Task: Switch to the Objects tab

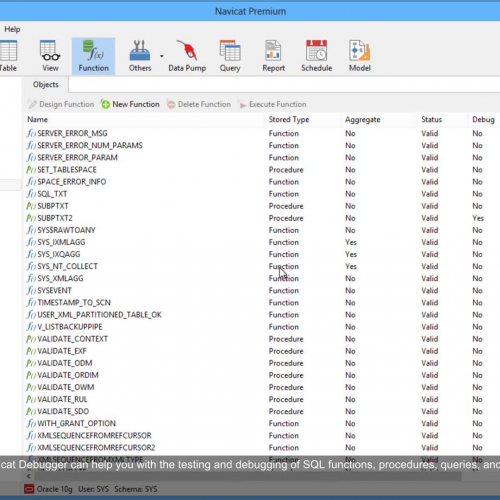Action: click(46, 85)
